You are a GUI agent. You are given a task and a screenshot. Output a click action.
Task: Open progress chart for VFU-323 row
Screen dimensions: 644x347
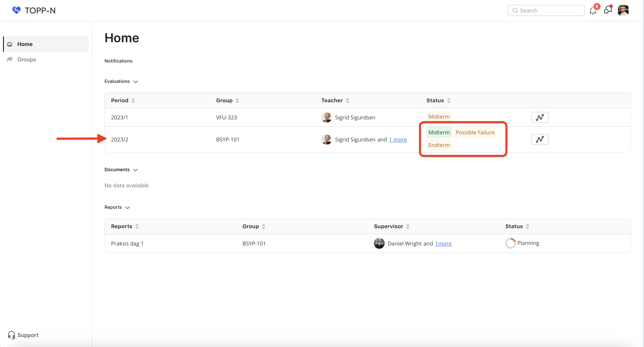pos(540,117)
